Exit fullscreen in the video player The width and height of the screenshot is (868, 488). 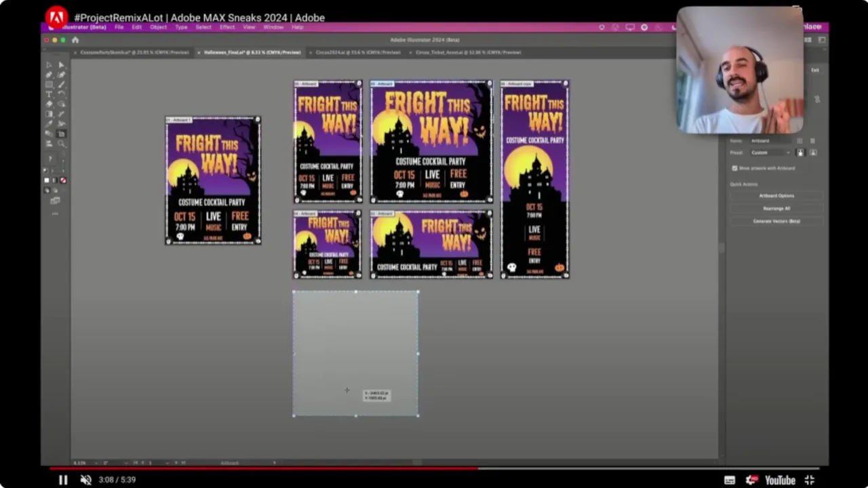pyautogui.click(x=809, y=480)
